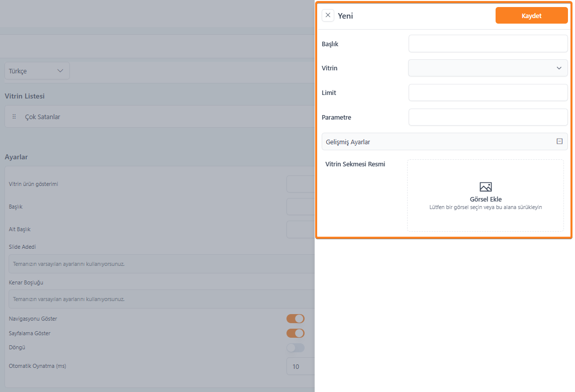Focus the Limit input field
This screenshot has width=575, height=392.
tap(488, 92)
